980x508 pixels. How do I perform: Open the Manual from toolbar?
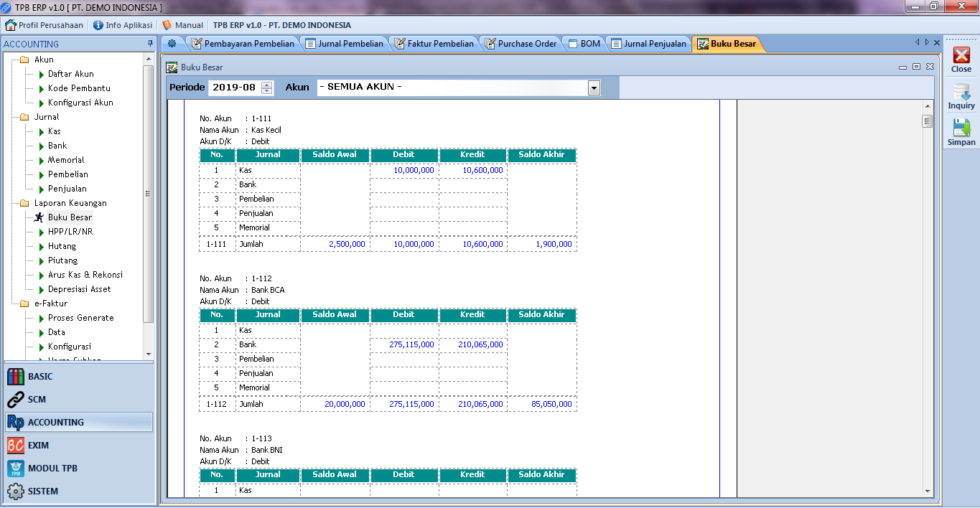click(182, 25)
